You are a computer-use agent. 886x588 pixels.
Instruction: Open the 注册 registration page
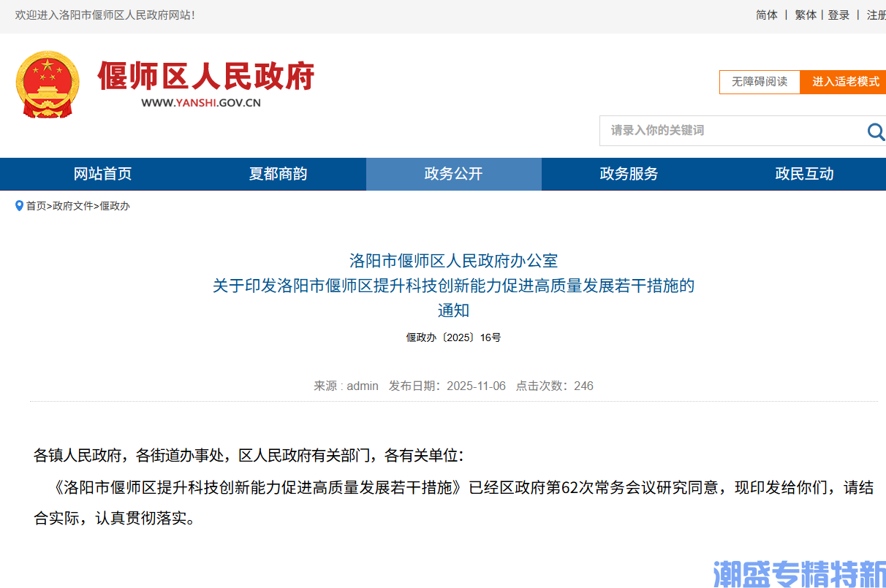click(x=874, y=15)
